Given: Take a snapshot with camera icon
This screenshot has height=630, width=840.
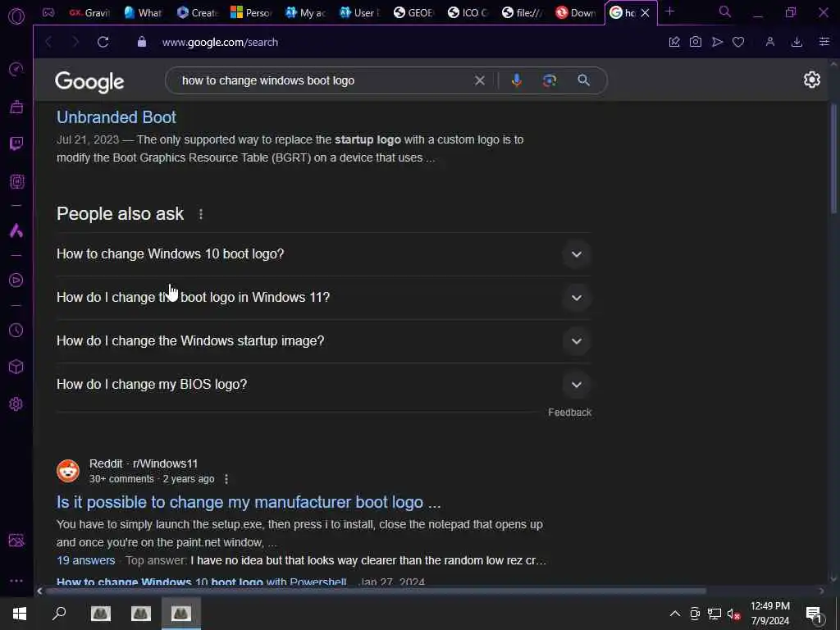Looking at the screenshot, I should coord(696,42).
